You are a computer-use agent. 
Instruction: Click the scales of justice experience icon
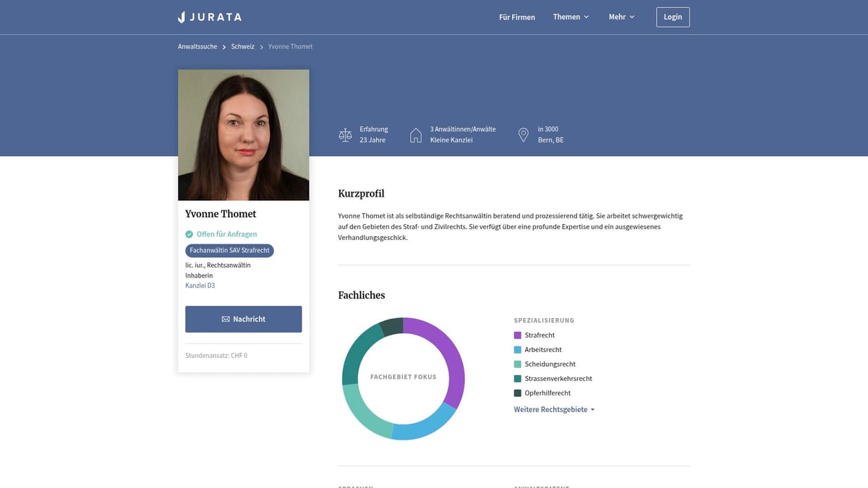point(345,135)
